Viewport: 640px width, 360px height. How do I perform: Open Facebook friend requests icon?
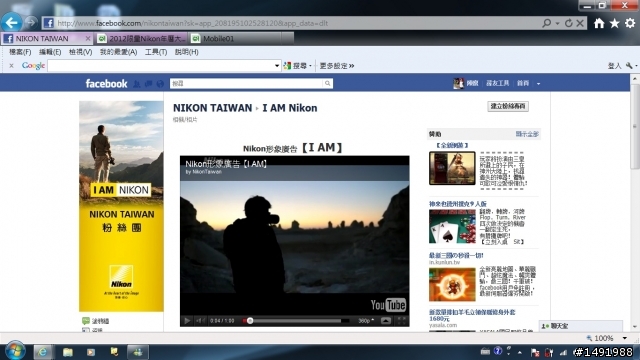click(x=137, y=84)
